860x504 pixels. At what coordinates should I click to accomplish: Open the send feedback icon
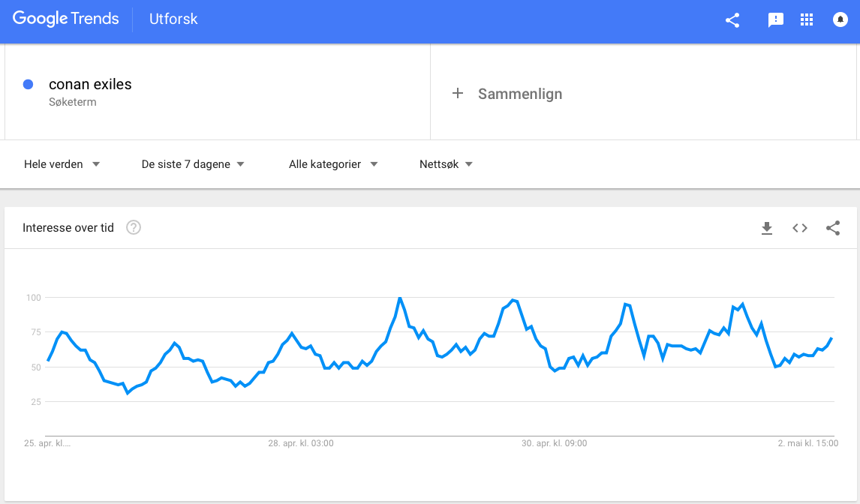pyautogui.click(x=775, y=20)
